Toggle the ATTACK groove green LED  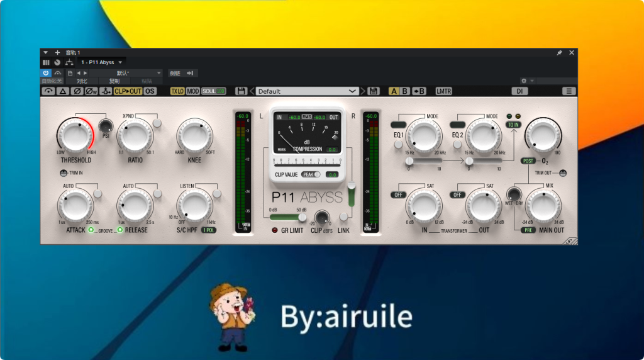[91, 230]
